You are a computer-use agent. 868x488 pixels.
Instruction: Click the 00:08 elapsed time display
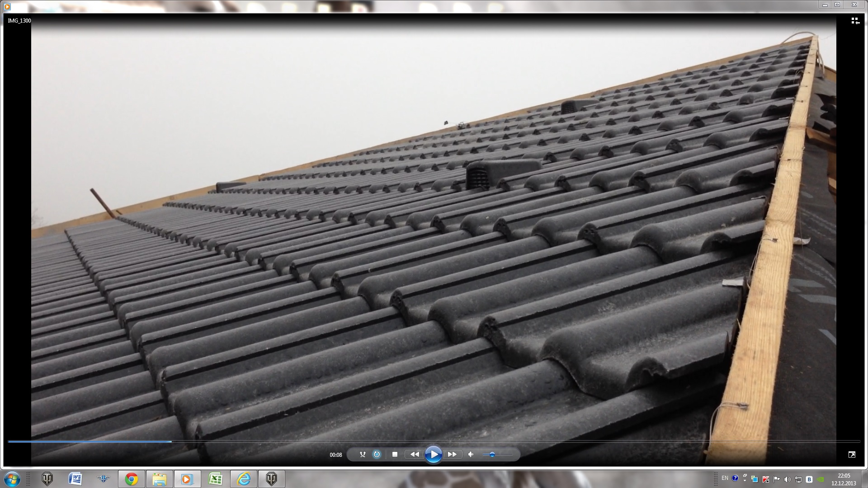336,455
